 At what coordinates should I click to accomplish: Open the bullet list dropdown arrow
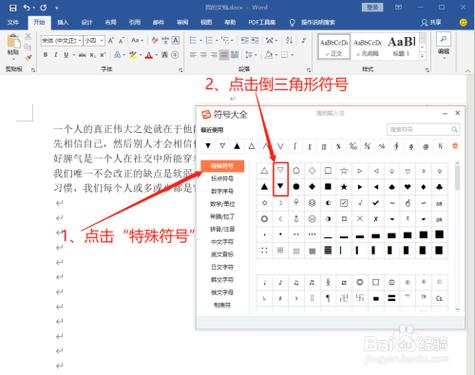click(x=201, y=41)
